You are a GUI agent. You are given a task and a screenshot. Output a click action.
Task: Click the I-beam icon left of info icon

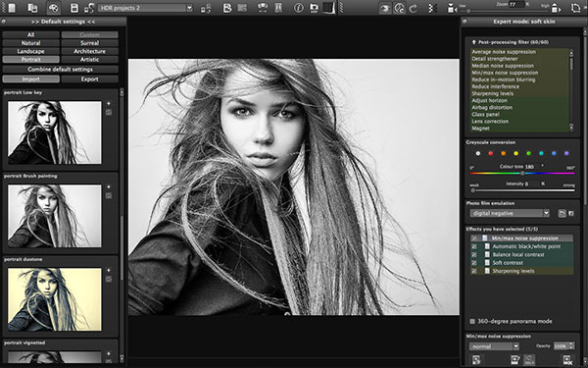[x=278, y=8]
